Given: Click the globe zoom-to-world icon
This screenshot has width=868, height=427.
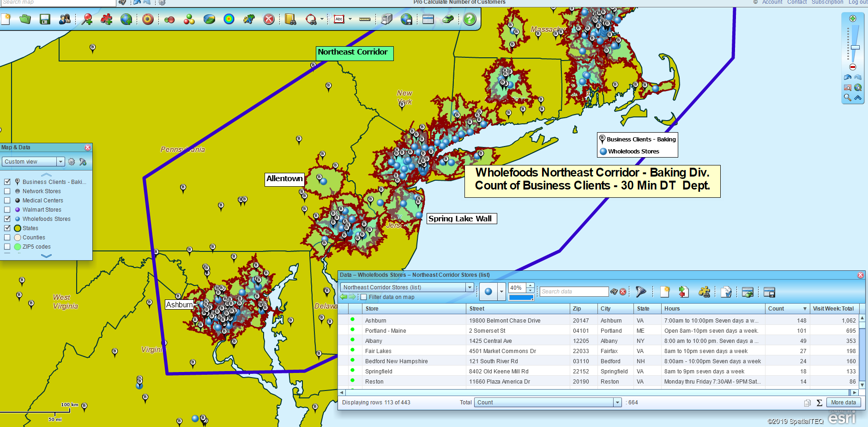Looking at the screenshot, I should [858, 87].
